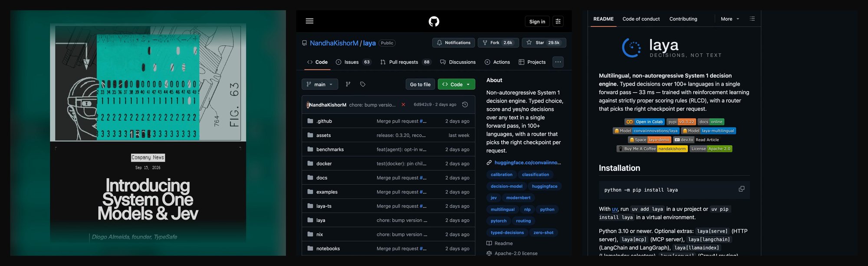Show more repository tabs via ellipsis
Image resolution: width=868 pixels, height=266 pixels.
pyautogui.click(x=558, y=62)
